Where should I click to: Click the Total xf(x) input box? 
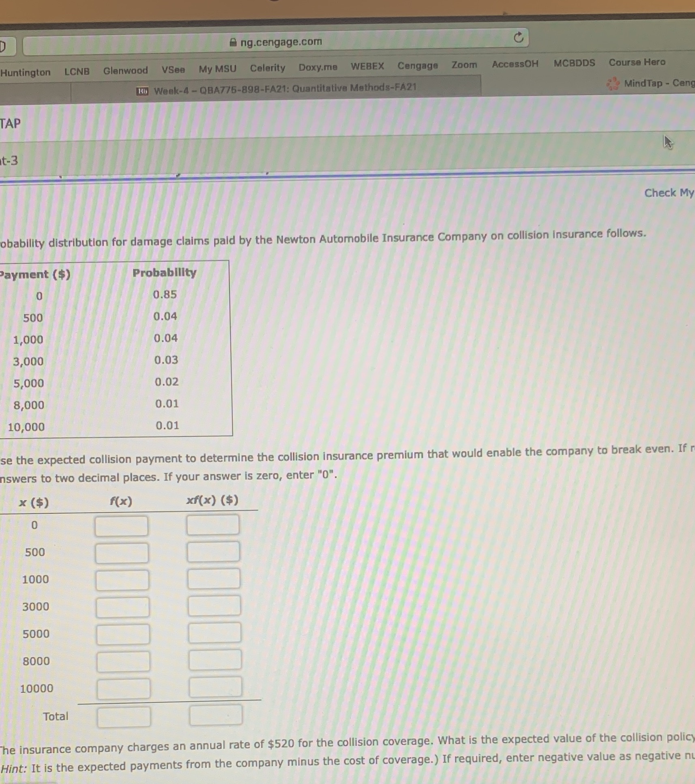216,715
